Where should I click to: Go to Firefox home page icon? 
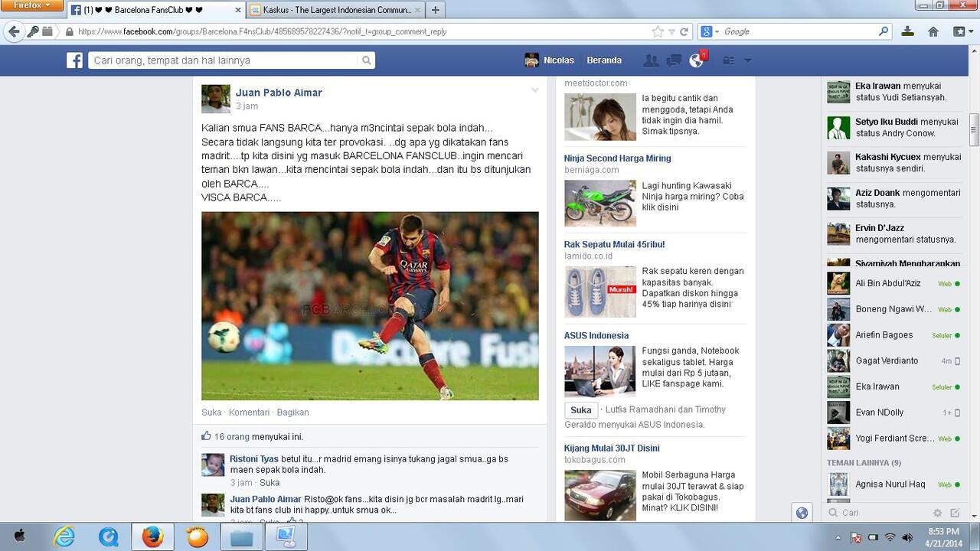click(x=933, y=31)
